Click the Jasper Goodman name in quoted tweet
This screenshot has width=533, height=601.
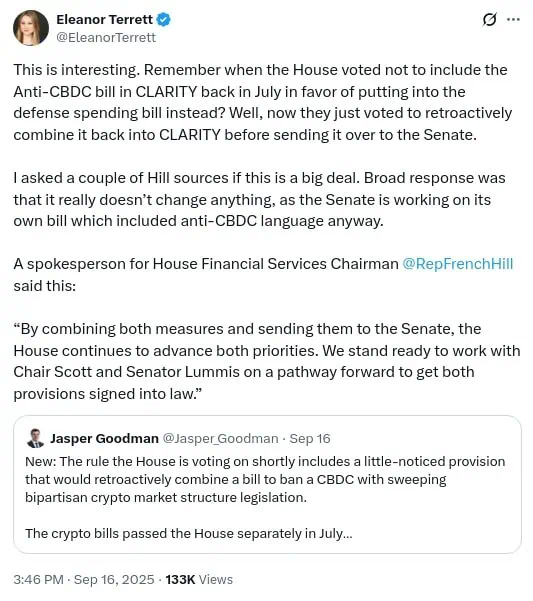[104, 438]
